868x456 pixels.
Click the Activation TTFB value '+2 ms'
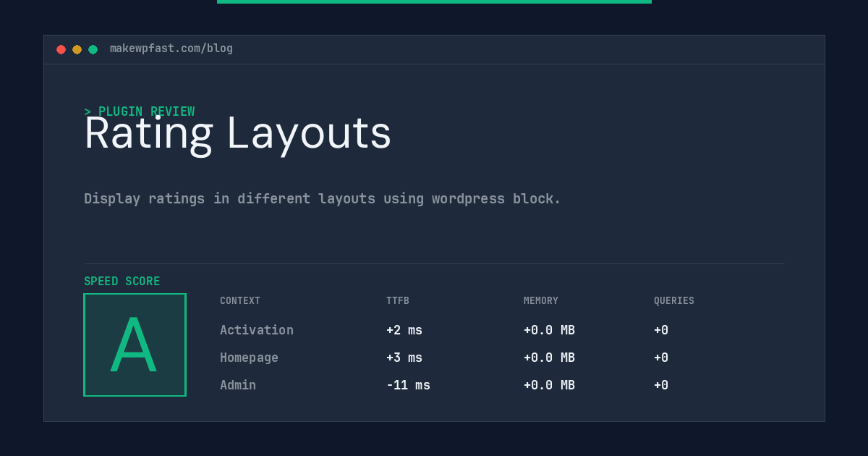404,330
